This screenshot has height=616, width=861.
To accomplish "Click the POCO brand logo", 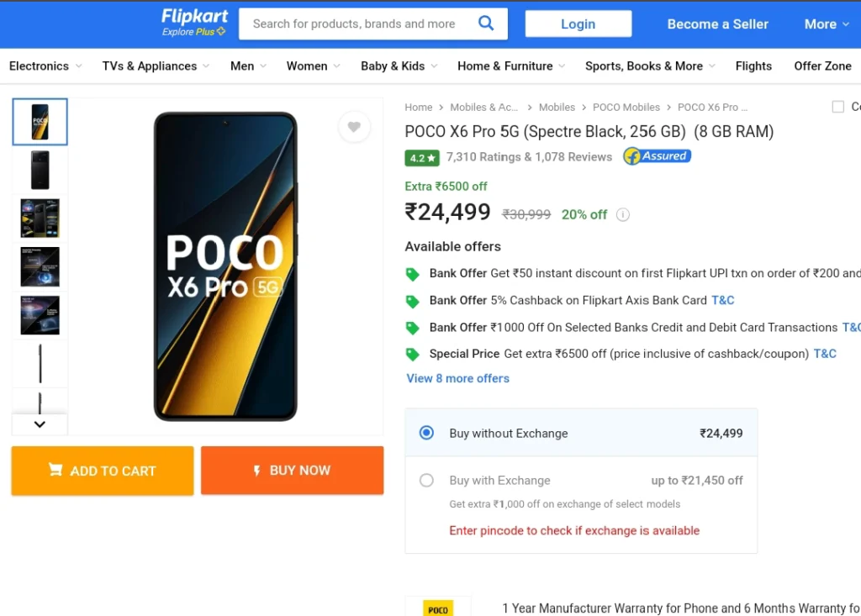I will (437, 609).
